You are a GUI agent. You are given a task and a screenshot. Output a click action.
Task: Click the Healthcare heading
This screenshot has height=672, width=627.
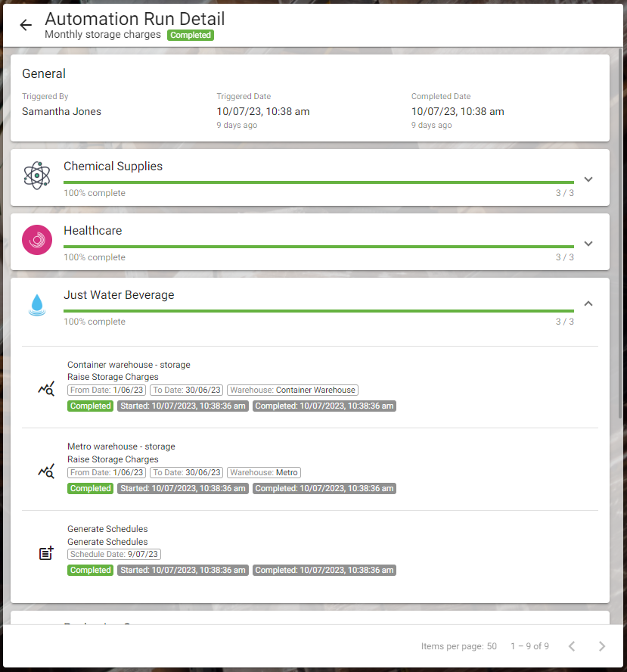(x=93, y=231)
